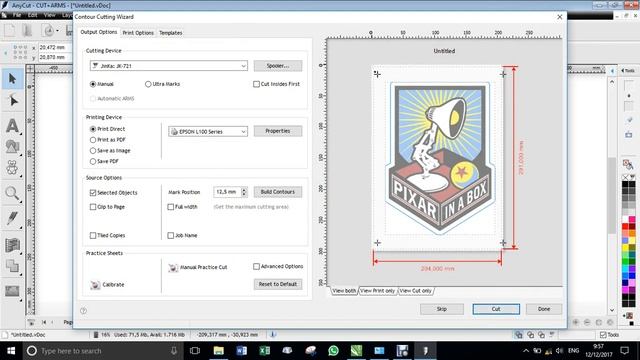Adjust Mark Position stepper arrows
Screen dimensions: 640x360
pos(244,192)
